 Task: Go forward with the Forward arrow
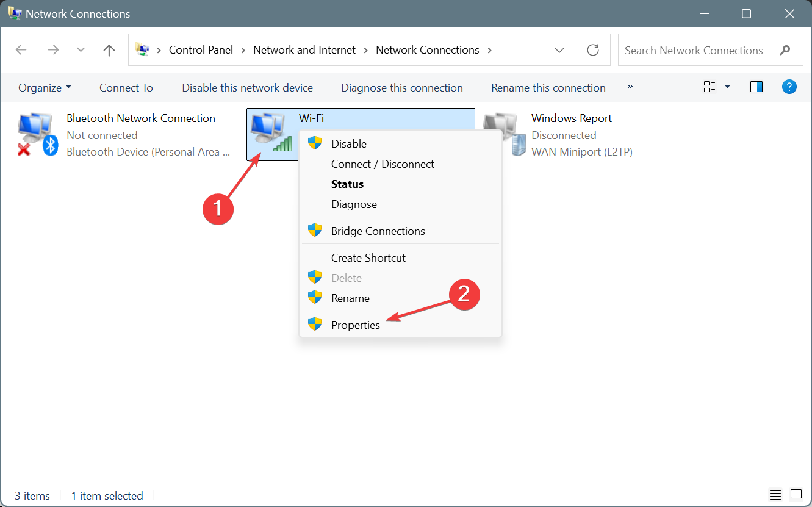tap(53, 50)
